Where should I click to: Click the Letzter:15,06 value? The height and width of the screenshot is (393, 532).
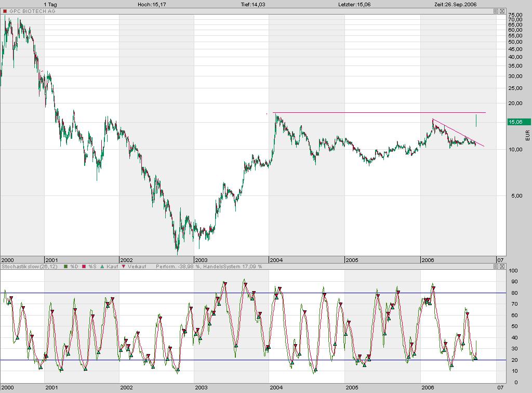(x=354, y=4)
